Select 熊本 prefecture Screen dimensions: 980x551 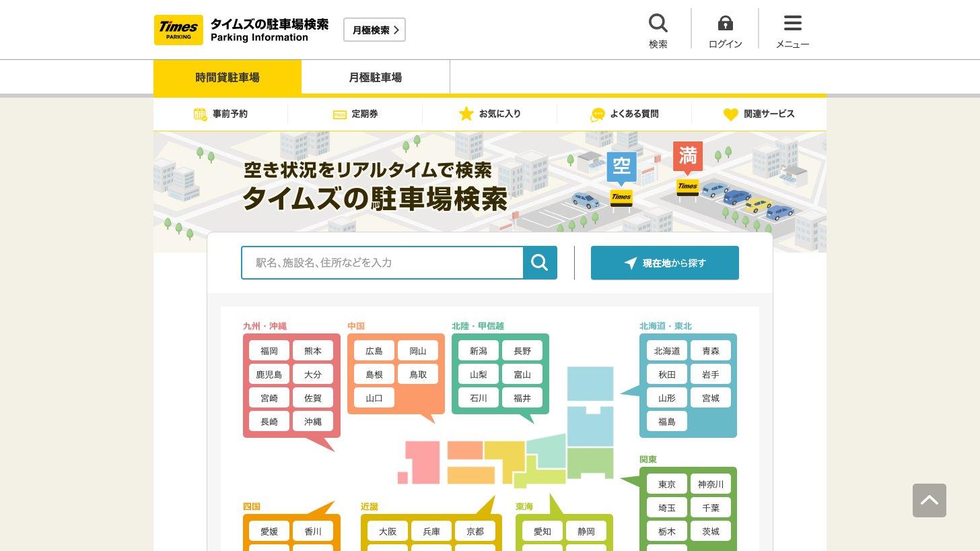(x=313, y=351)
